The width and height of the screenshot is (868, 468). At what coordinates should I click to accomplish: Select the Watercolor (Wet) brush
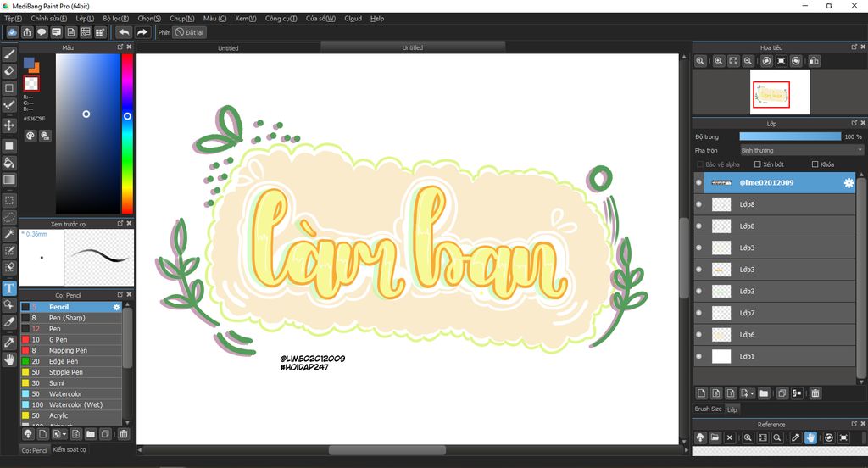click(71, 405)
